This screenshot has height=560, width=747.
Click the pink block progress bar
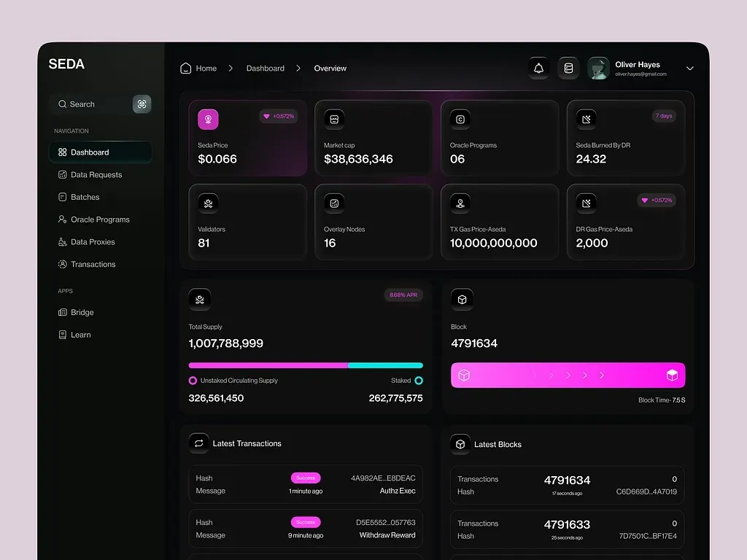[568, 376]
